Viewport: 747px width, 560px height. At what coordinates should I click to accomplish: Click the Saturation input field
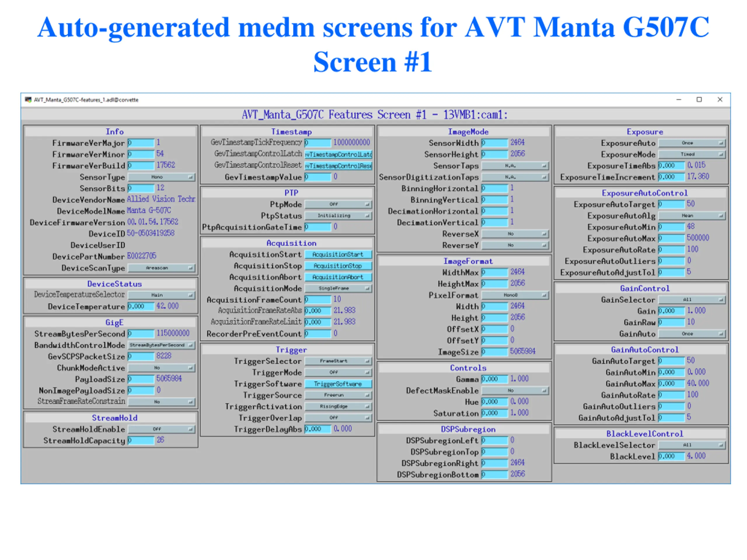[495, 414]
